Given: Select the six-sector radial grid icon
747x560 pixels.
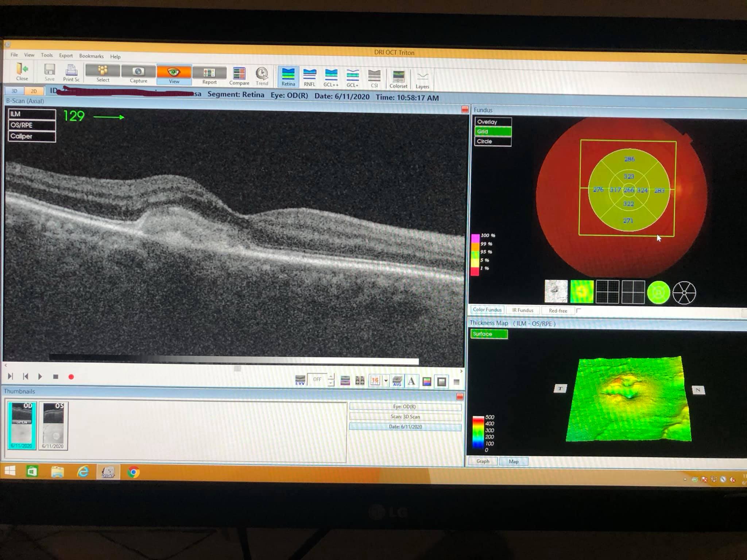Looking at the screenshot, I should click(684, 292).
